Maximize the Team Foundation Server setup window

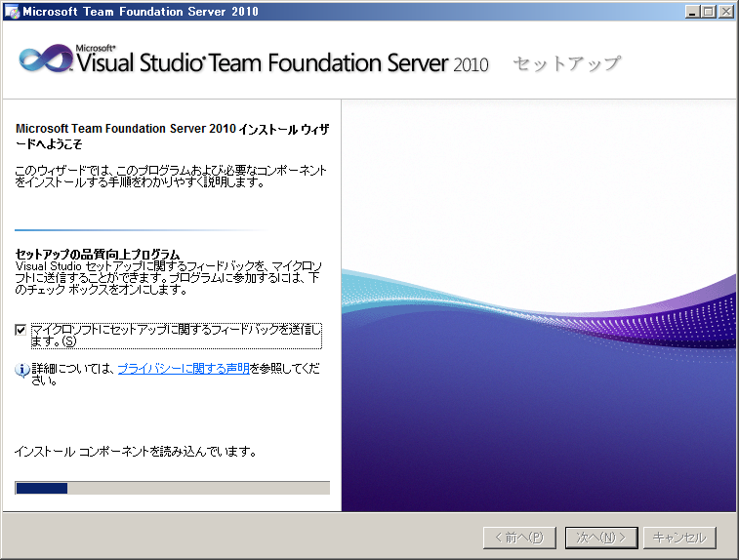(x=709, y=12)
